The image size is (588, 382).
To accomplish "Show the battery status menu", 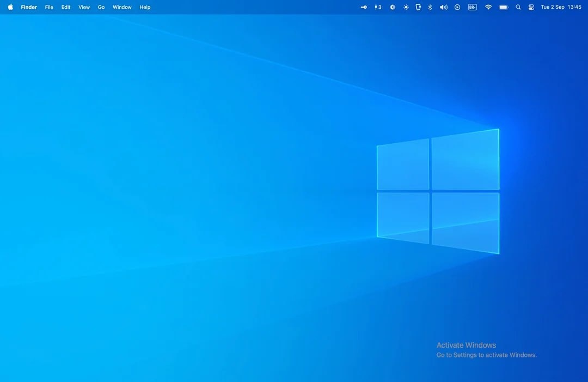I will click(504, 7).
